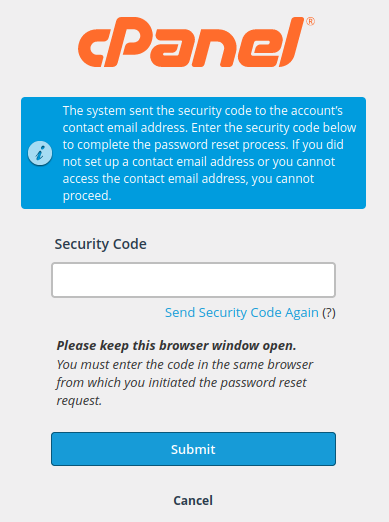Focus the Security Code text field
This screenshot has width=389, height=522.
193,280
